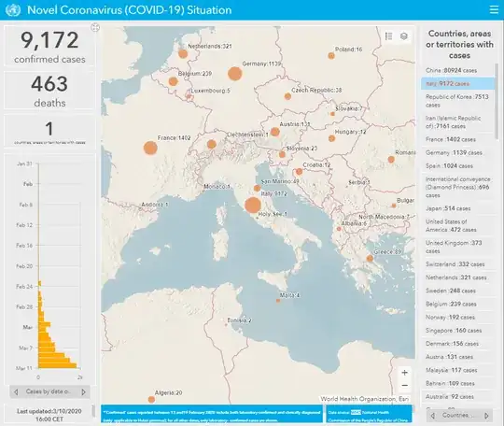Click Greece case bubble on map
The height and width of the screenshot is (426, 504).
pos(370,259)
